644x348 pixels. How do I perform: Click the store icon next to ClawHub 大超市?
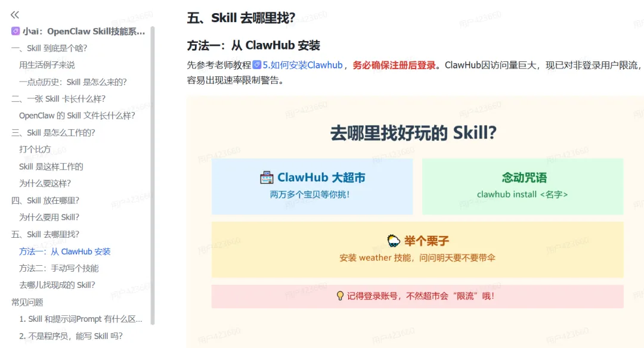pyautogui.click(x=267, y=178)
